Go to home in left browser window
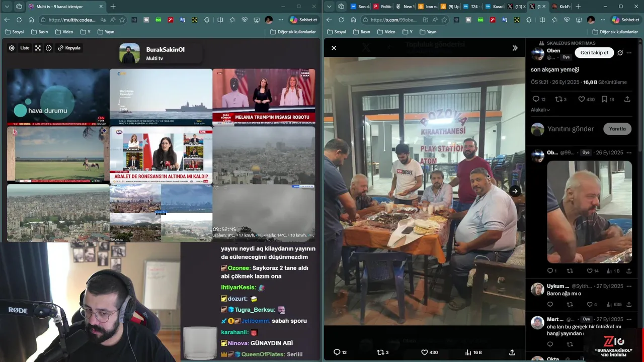Viewport: 644px width, 362px height. coord(31,20)
